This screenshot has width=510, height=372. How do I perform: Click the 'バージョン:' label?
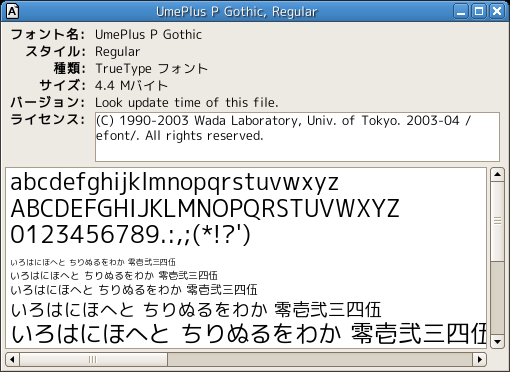click(48, 103)
